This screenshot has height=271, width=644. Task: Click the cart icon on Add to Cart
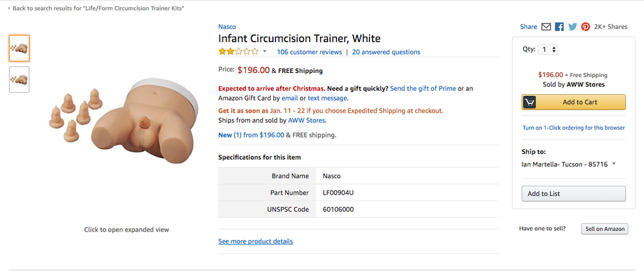531,102
